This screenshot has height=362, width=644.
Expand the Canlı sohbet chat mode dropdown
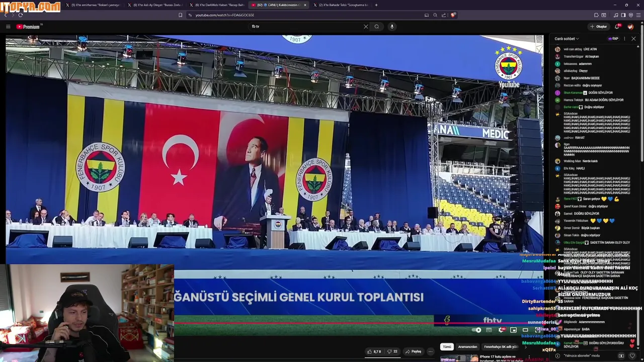click(x=567, y=39)
